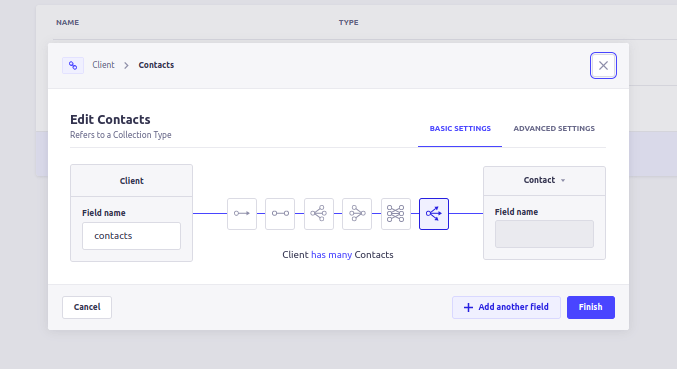This screenshot has width=677, height=369.
Task: Switch to the Basic Settings tab
Action: [460, 129]
